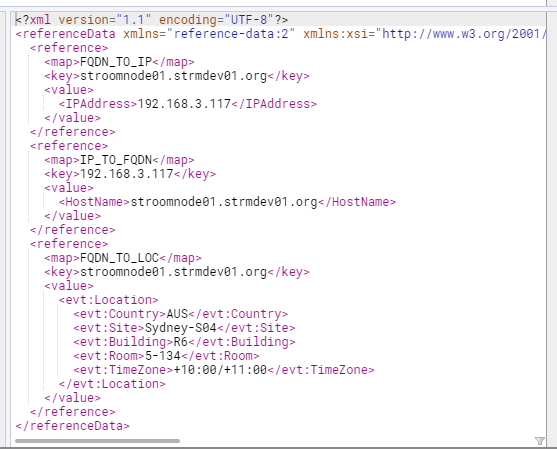Click the horizontal scrollbar thumb
Image resolution: width=557 pixels, height=449 pixels.
click(x=97, y=441)
